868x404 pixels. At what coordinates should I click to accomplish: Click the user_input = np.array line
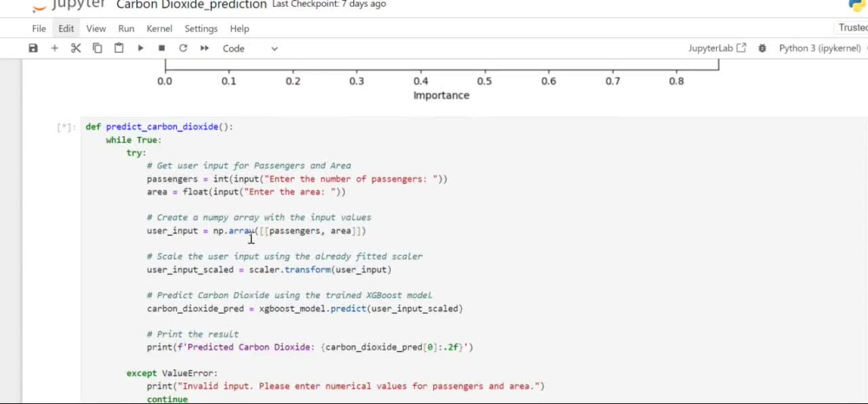[256, 231]
